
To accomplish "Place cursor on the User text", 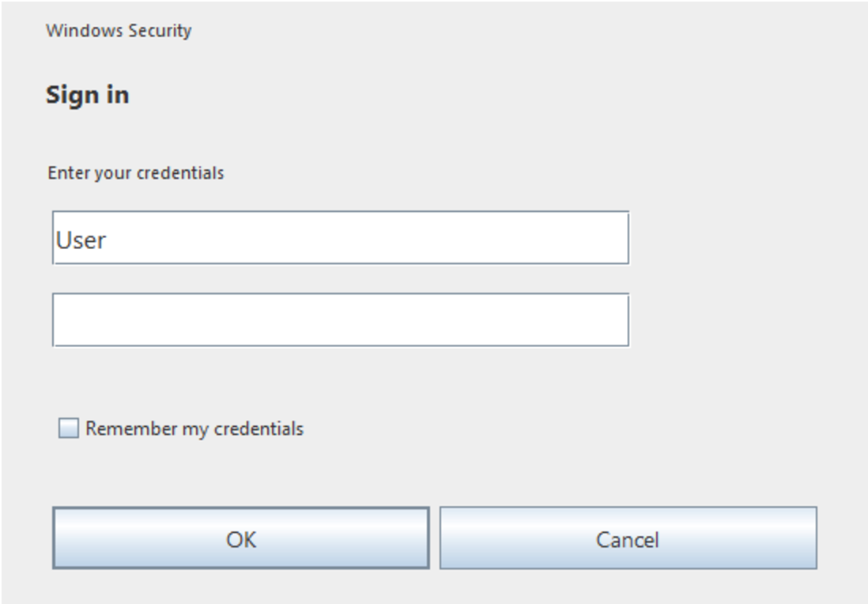I will point(81,240).
